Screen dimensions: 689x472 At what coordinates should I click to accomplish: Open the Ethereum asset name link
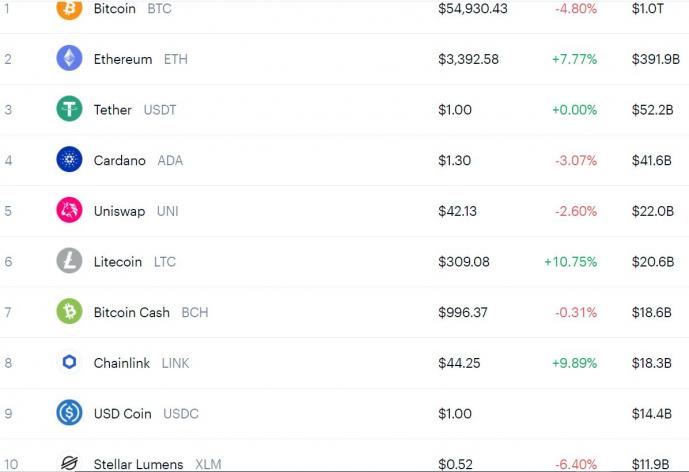pyautogui.click(x=123, y=59)
